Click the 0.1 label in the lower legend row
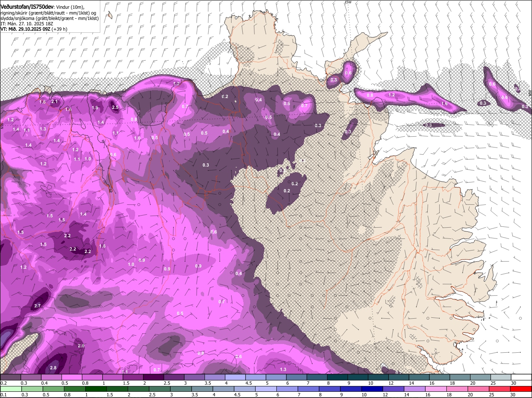Screen dimensions: 532x398 pyautogui.click(x=4, y=395)
